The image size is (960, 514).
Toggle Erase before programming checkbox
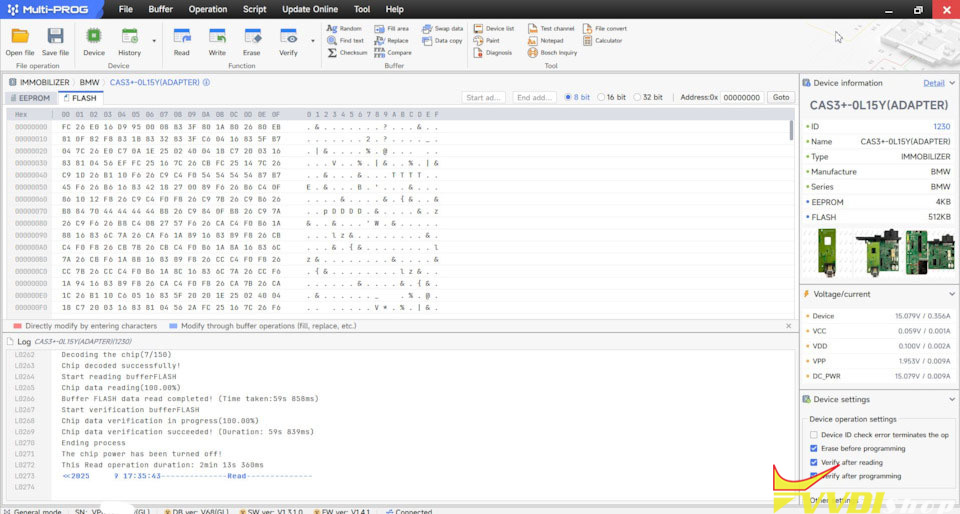pos(814,449)
